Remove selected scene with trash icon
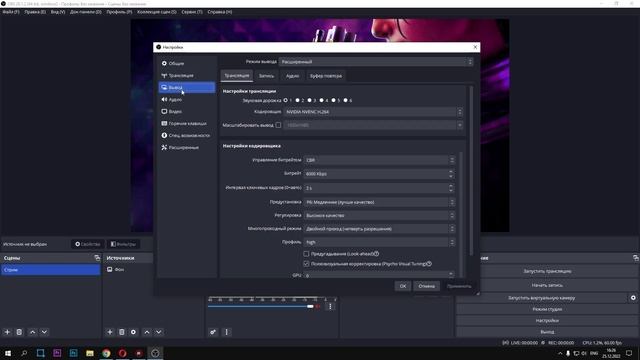This screenshot has height=360, width=640. pyautogui.click(x=19, y=332)
